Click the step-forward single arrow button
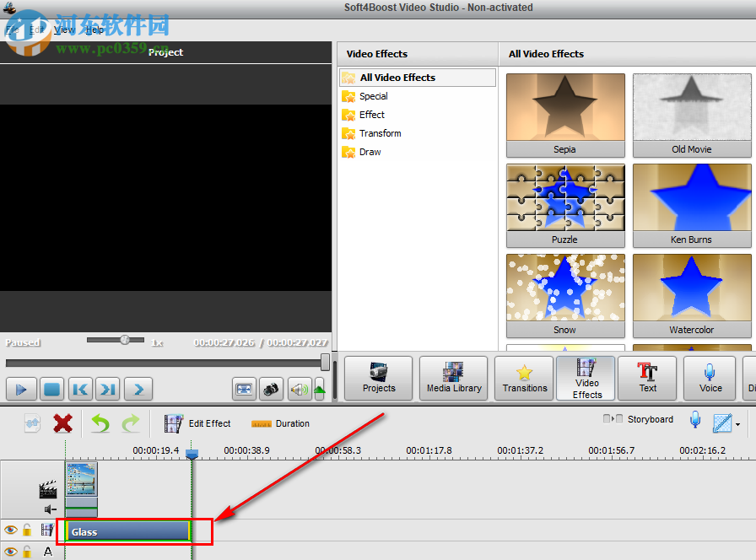The width and height of the screenshot is (756, 560). (138, 389)
